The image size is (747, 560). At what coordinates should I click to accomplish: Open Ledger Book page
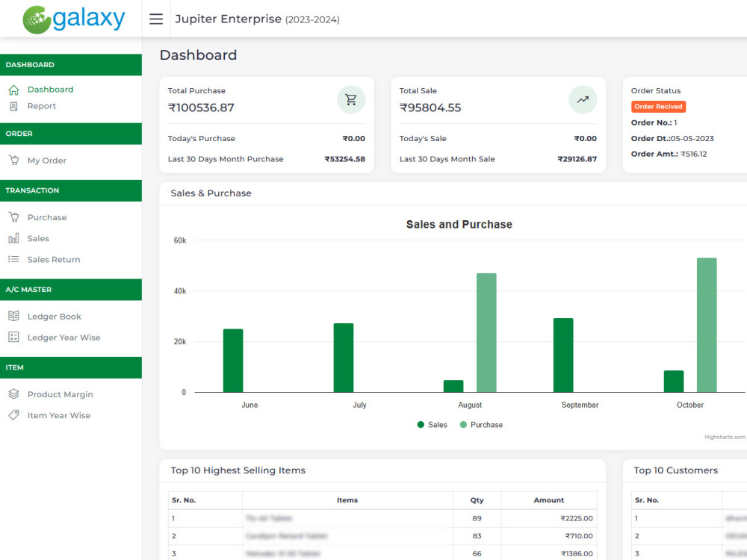(x=55, y=316)
